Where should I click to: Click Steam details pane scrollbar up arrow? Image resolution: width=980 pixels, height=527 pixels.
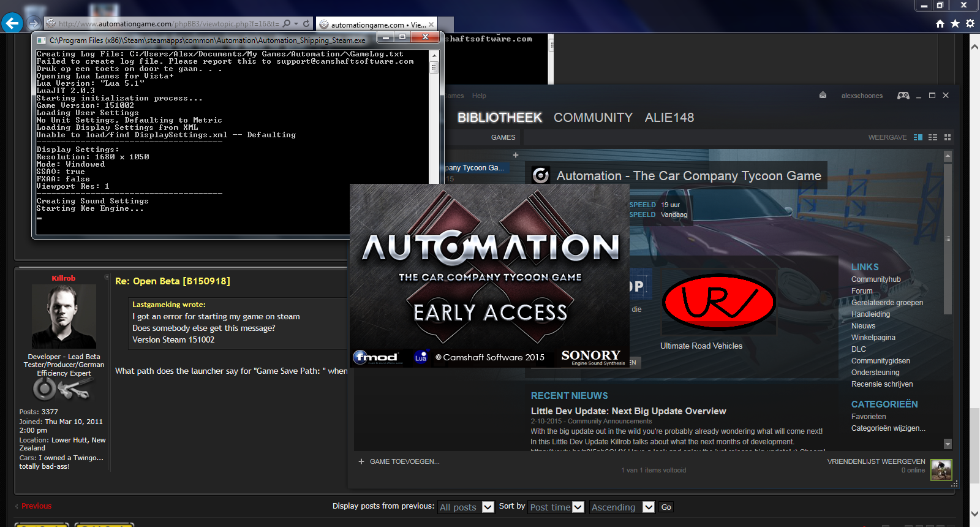point(948,156)
